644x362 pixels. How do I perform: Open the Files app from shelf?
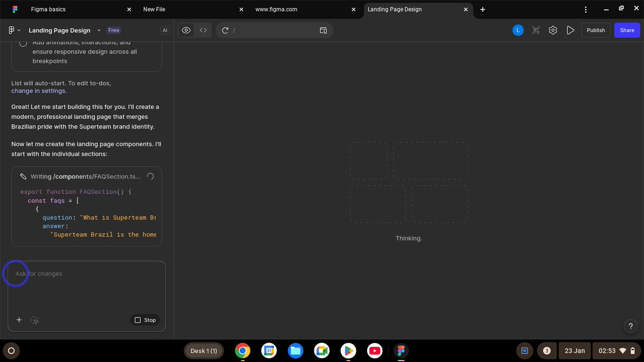295,351
